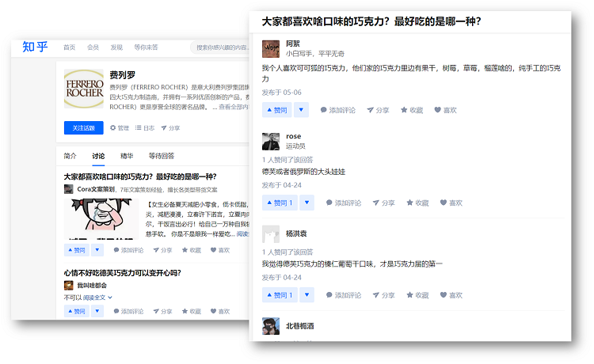Select the text 发布于 05-06
The image size is (594, 364).
coord(281,93)
